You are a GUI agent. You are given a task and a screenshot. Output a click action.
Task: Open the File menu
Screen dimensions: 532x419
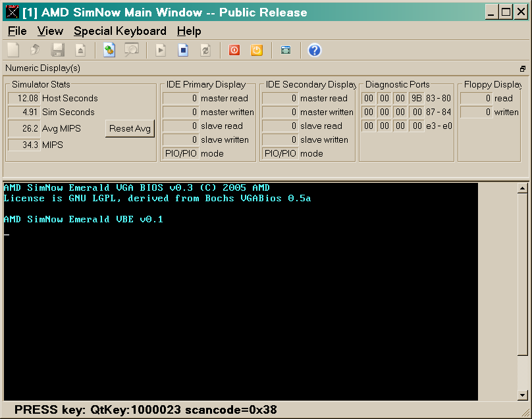click(x=17, y=31)
